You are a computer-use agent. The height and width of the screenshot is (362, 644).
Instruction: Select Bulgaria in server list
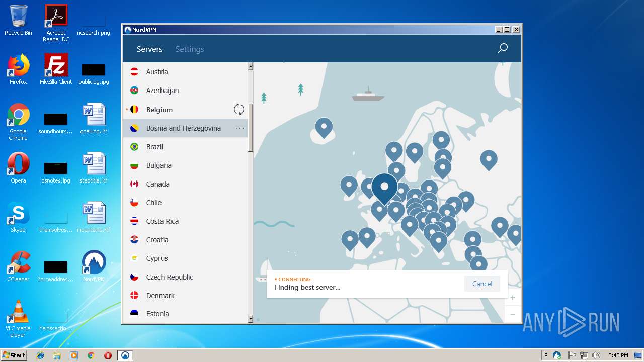(185, 165)
